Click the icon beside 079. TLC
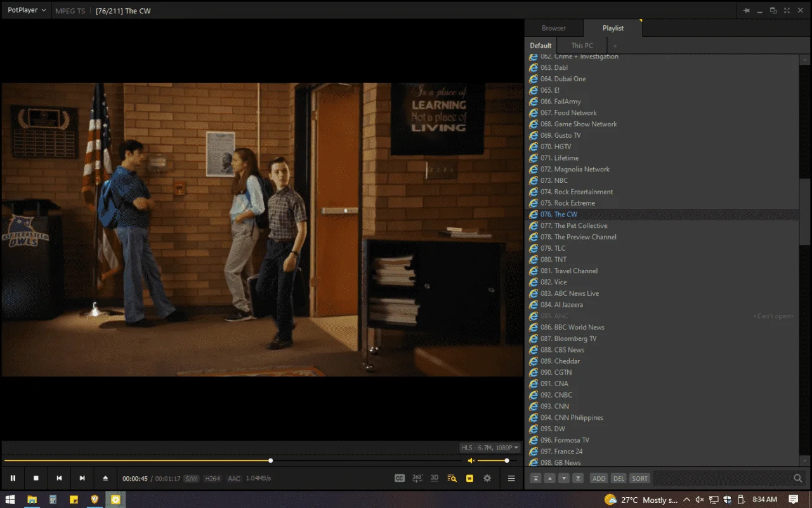This screenshot has height=508, width=812. click(534, 248)
